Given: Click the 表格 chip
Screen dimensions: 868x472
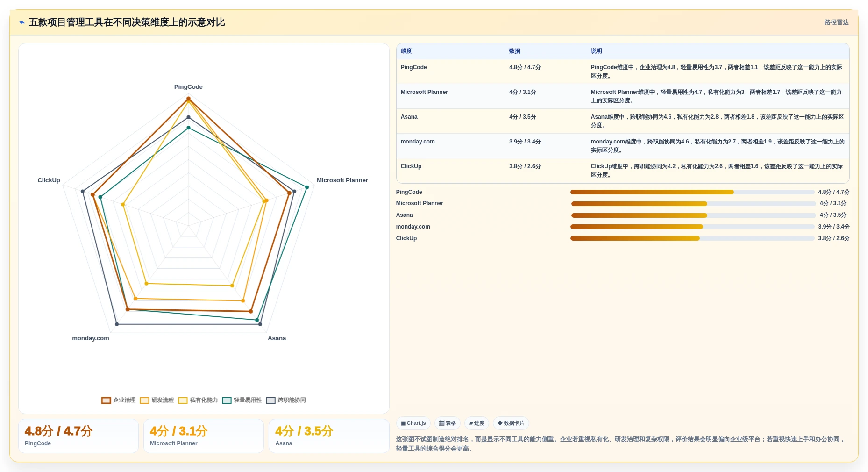Looking at the screenshot, I should 448,423.
